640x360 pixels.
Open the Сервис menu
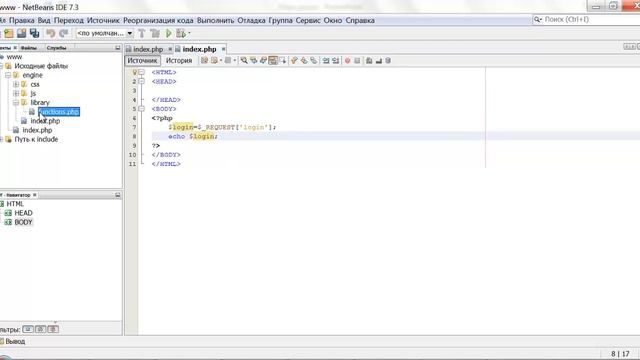(x=308, y=20)
